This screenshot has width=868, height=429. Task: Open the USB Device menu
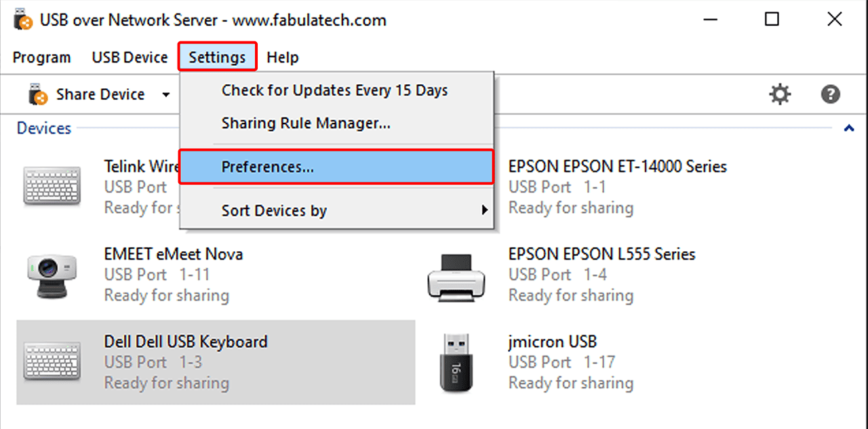(130, 58)
